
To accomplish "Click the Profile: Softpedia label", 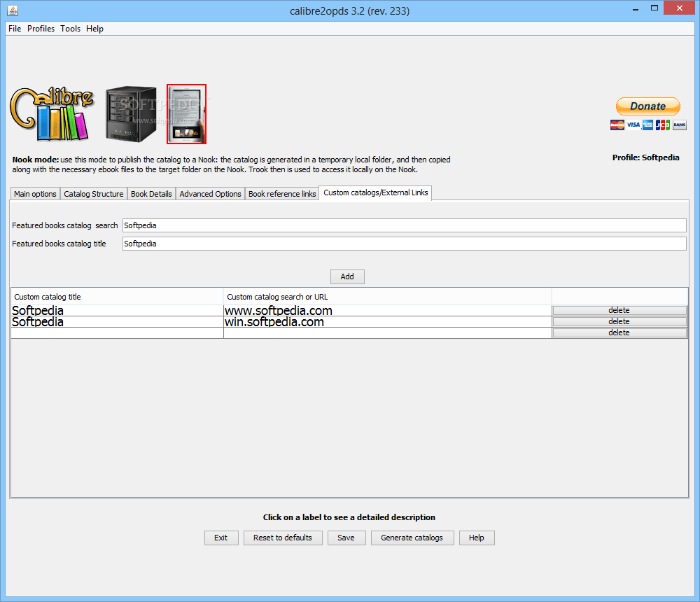I will point(645,157).
